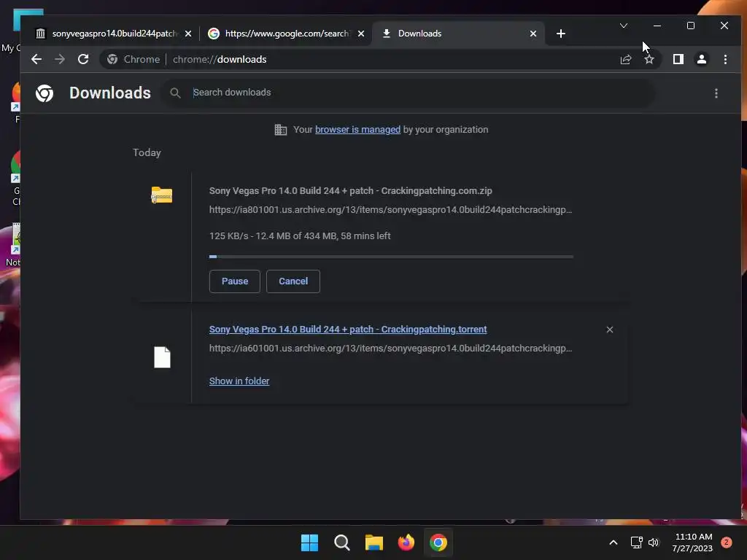Image resolution: width=747 pixels, height=560 pixels.
Task: Expand the system tray hidden icons chevron
Action: click(613, 542)
